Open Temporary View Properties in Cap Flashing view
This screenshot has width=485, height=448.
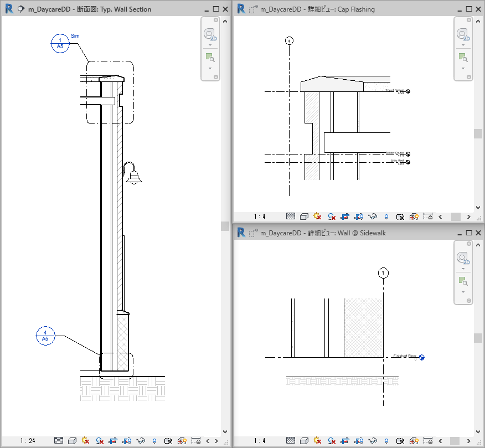400,217
